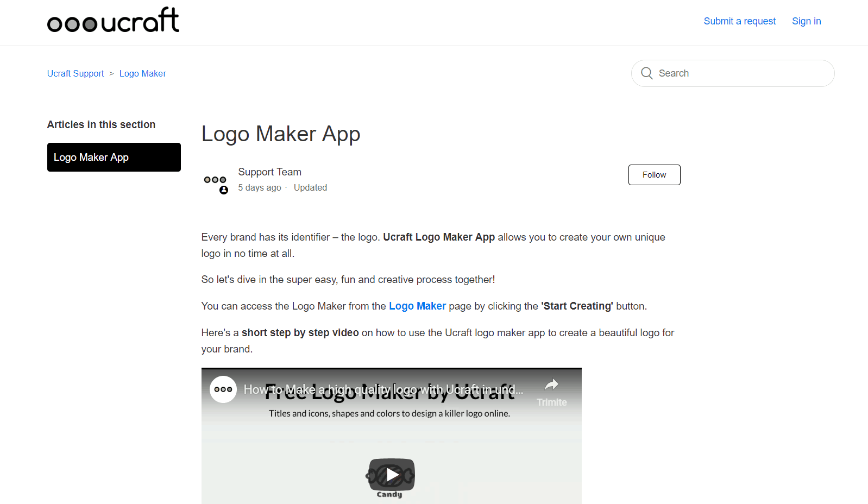Screen dimensions: 868x504
Task: Select Logo Maker App sidebar article
Action: 114,157
